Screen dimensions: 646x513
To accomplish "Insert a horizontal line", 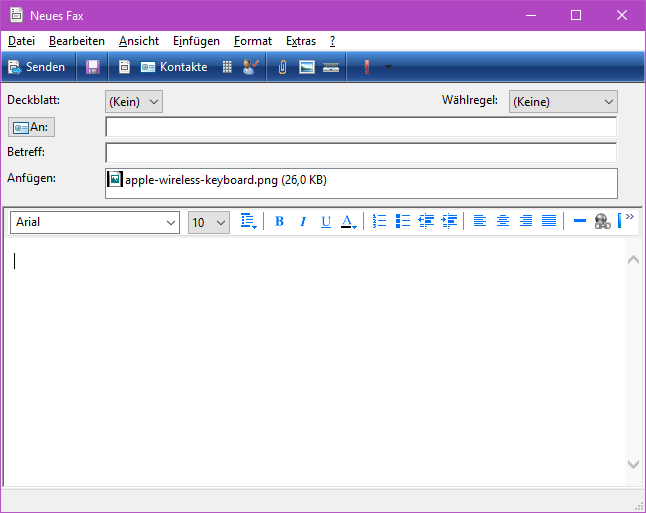I will click(x=579, y=222).
